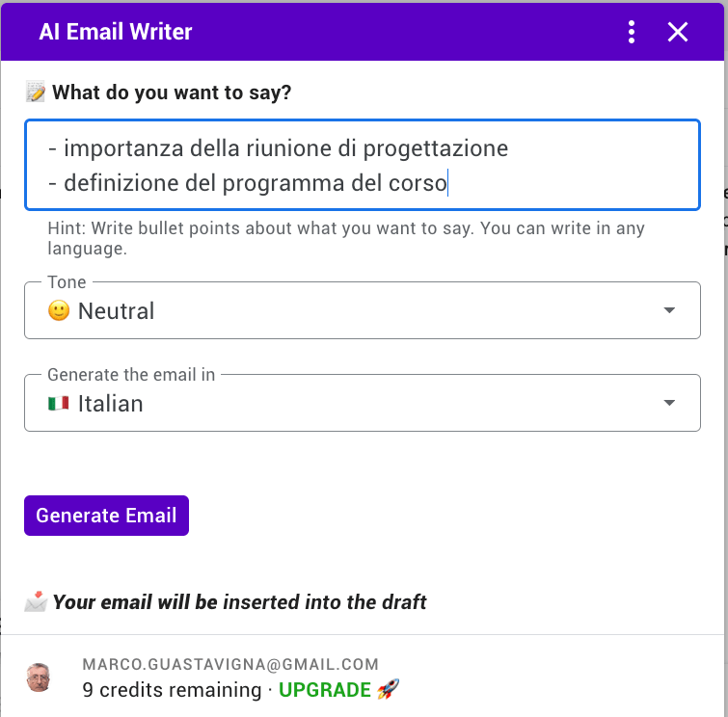The height and width of the screenshot is (717, 728).
Task: Open the selector showing Neutral
Action: 362,310
